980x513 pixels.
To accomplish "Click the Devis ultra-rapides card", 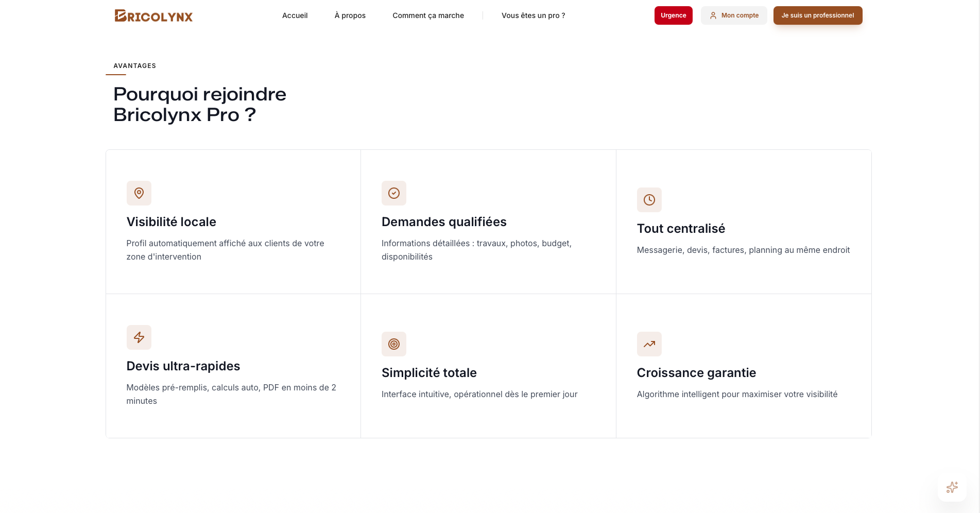I will [x=233, y=366].
